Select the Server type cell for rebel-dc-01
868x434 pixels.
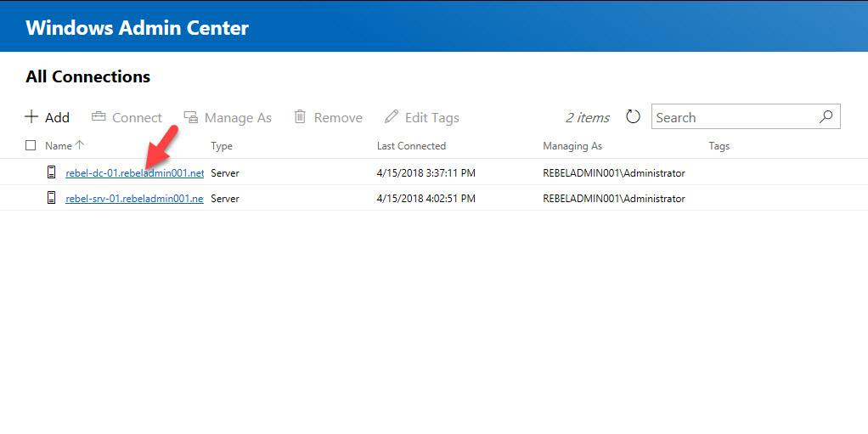225,173
